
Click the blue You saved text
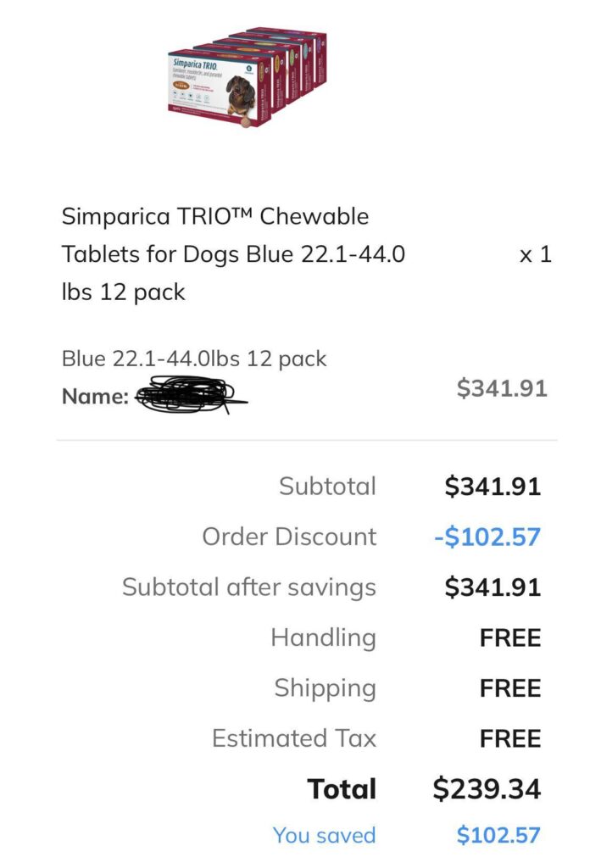coord(325,835)
